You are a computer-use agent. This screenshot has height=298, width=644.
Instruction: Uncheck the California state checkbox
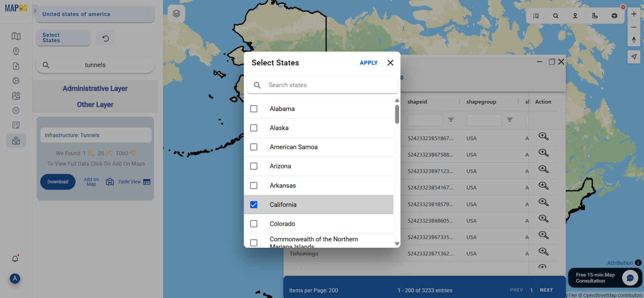tap(254, 205)
